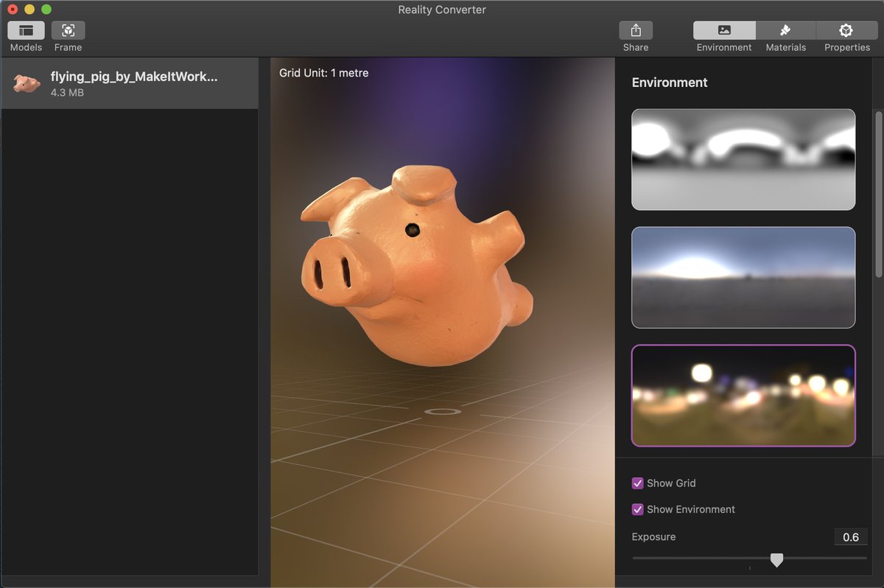This screenshot has height=588, width=884.
Task: Close the Reality Converter window
Action: click(x=13, y=10)
